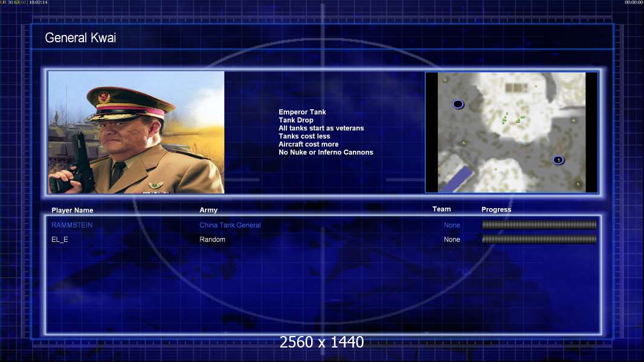Screen dimensions: 644x362
Task: Select start position marker 1 on map
Action: pos(558,160)
